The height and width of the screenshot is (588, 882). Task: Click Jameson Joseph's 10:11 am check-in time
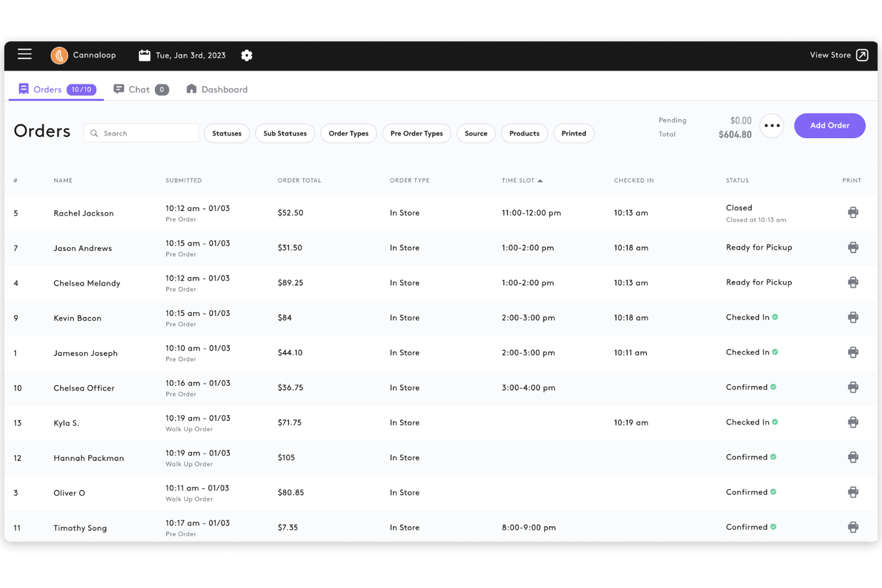pos(631,353)
